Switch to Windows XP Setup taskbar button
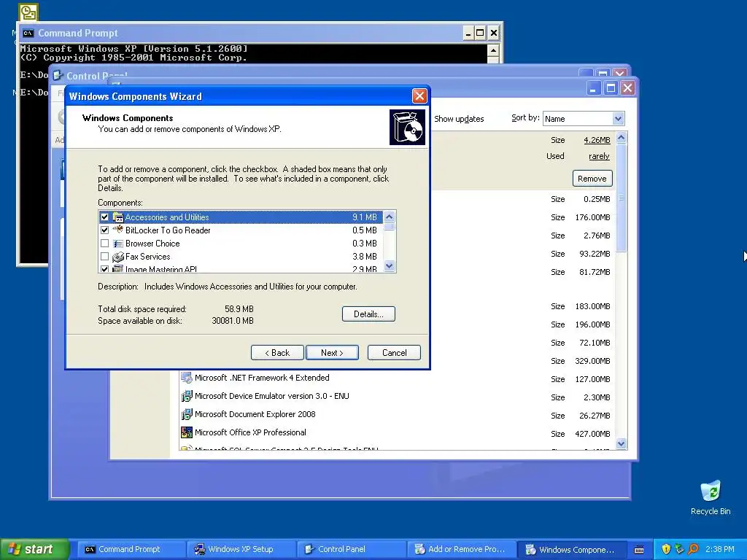Screen dimensions: 747x560 (x=241, y=549)
